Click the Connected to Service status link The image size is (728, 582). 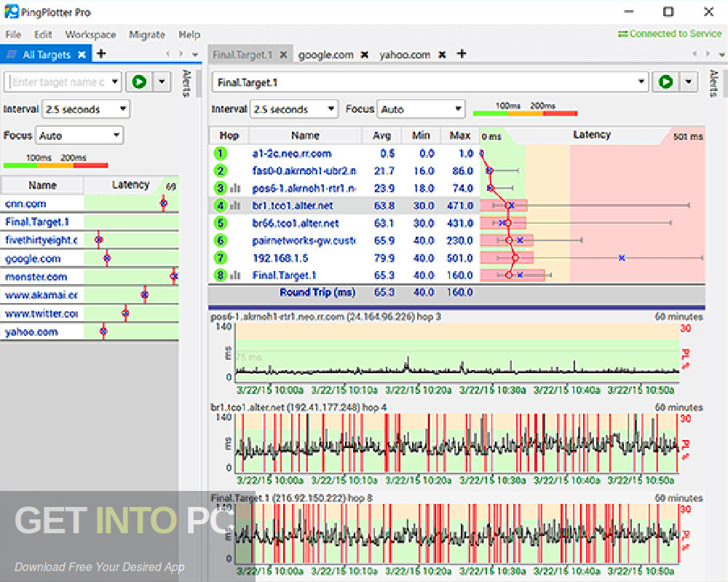click(670, 34)
